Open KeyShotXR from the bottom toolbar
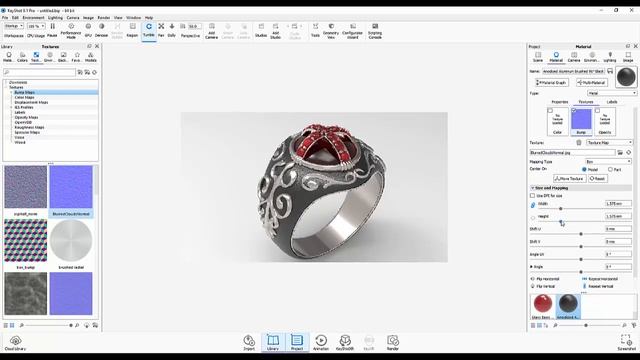The image size is (640, 360). [345, 343]
